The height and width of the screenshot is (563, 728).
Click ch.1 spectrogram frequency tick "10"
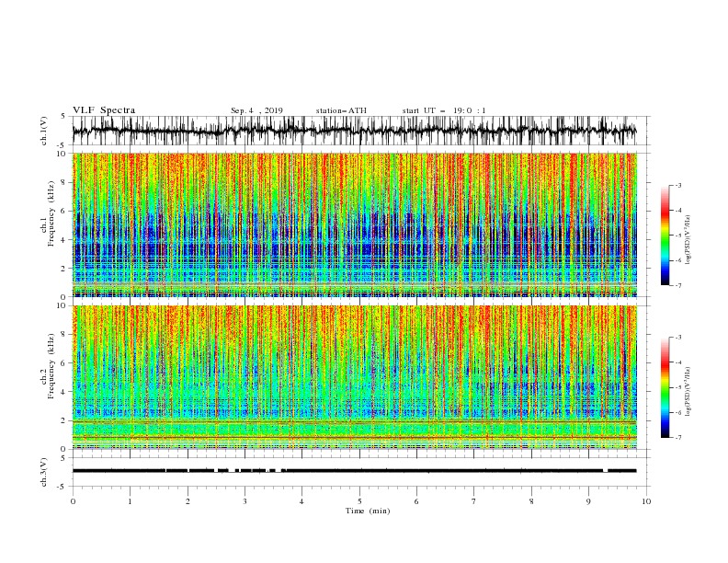[x=63, y=154]
